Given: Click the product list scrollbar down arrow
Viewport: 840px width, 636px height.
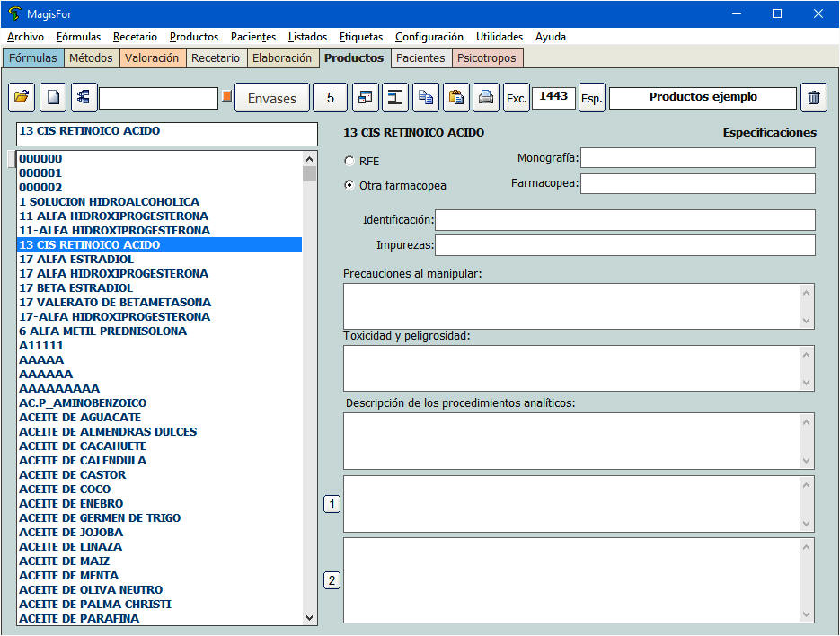Looking at the screenshot, I should [309, 618].
